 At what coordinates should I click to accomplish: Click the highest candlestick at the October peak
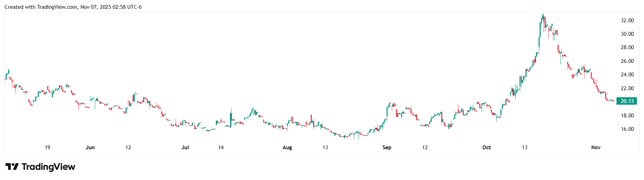(x=543, y=18)
